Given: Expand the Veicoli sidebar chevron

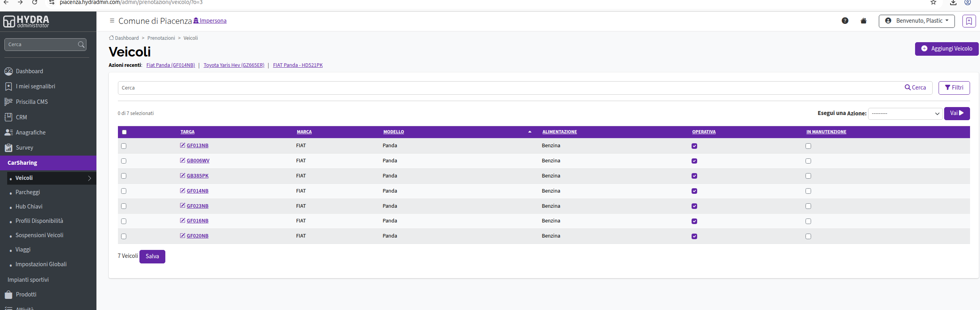Looking at the screenshot, I should (x=90, y=178).
